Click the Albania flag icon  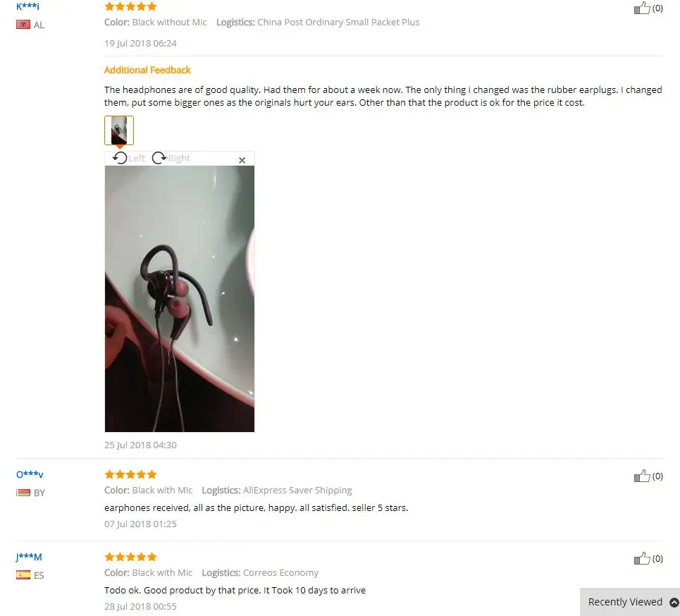[x=23, y=24]
